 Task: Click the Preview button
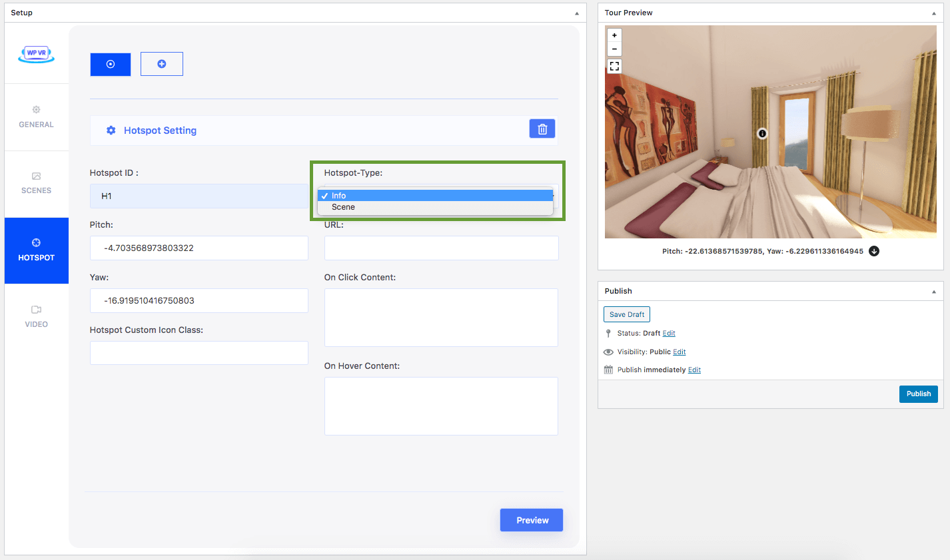pyautogui.click(x=532, y=520)
